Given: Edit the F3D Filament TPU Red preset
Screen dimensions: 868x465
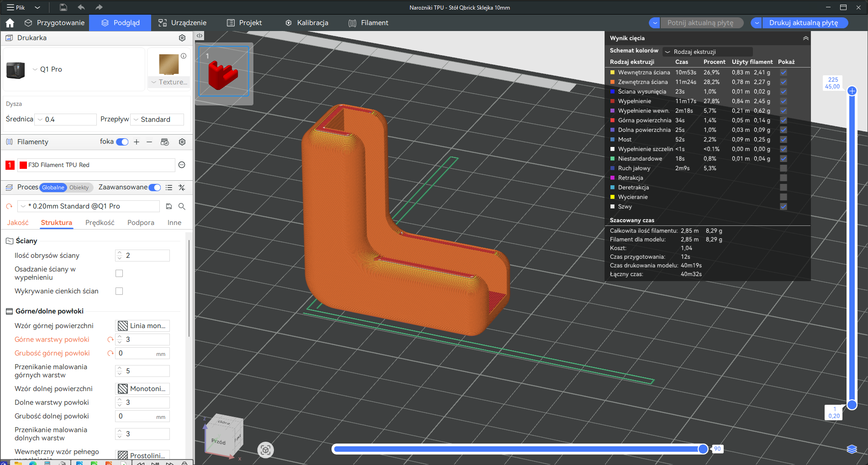Looking at the screenshot, I should [x=182, y=165].
